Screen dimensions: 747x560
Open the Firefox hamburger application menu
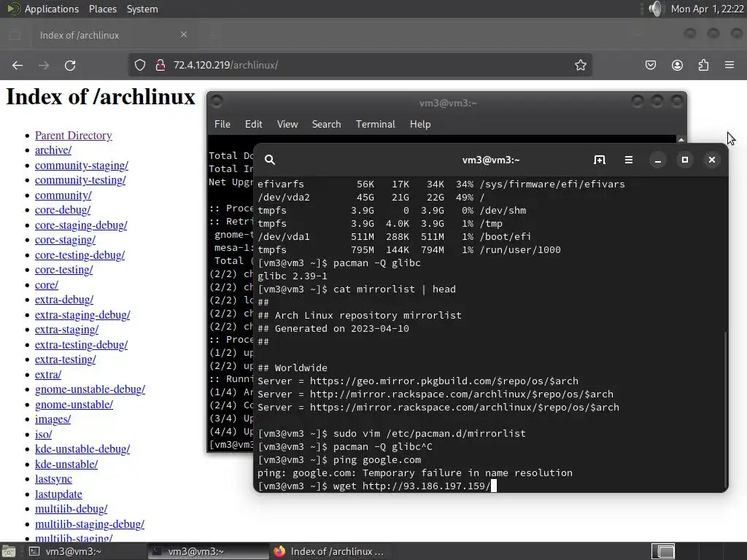pos(729,65)
